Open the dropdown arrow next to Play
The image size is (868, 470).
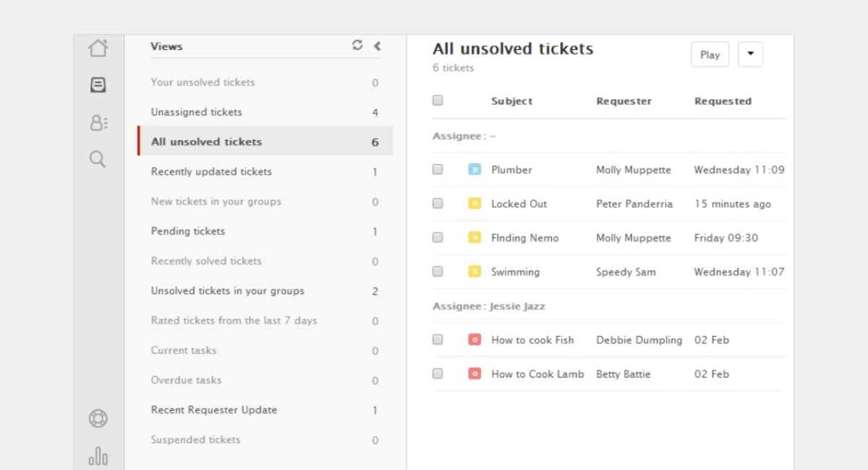point(750,54)
